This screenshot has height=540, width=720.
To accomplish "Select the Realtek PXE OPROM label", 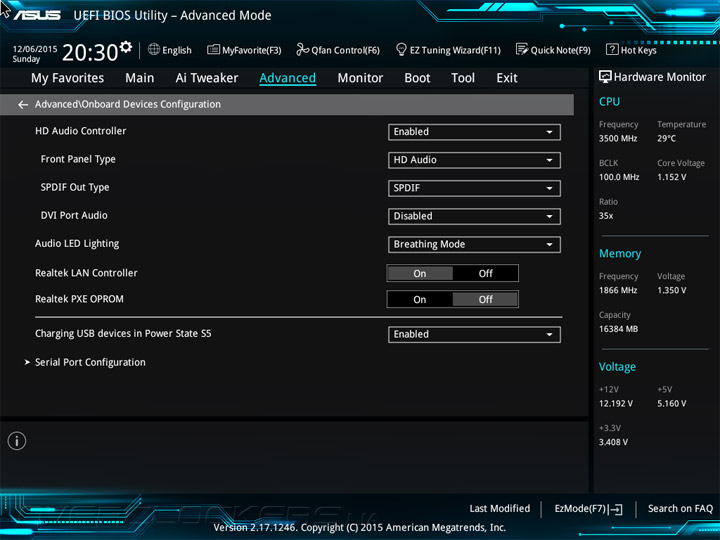I will point(79,299).
